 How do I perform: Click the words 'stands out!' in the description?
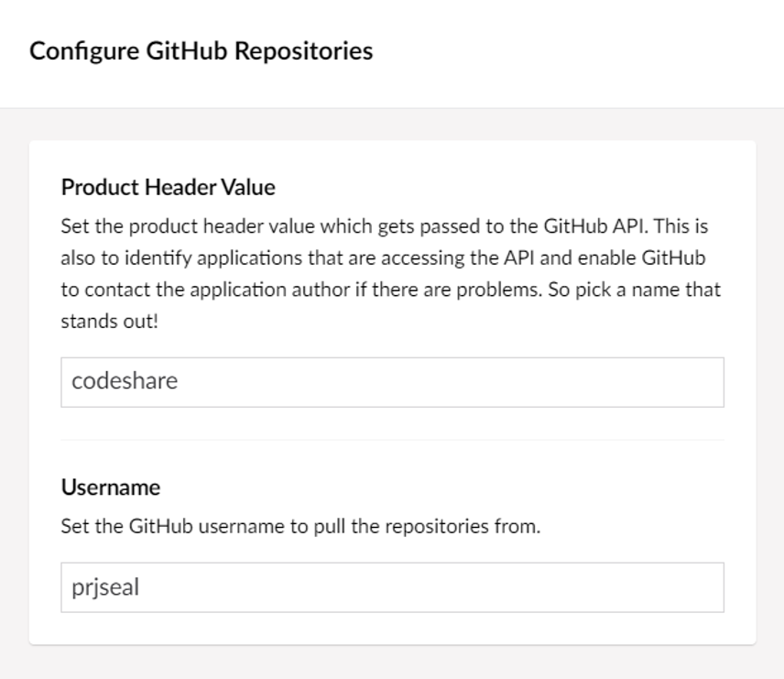110,323
